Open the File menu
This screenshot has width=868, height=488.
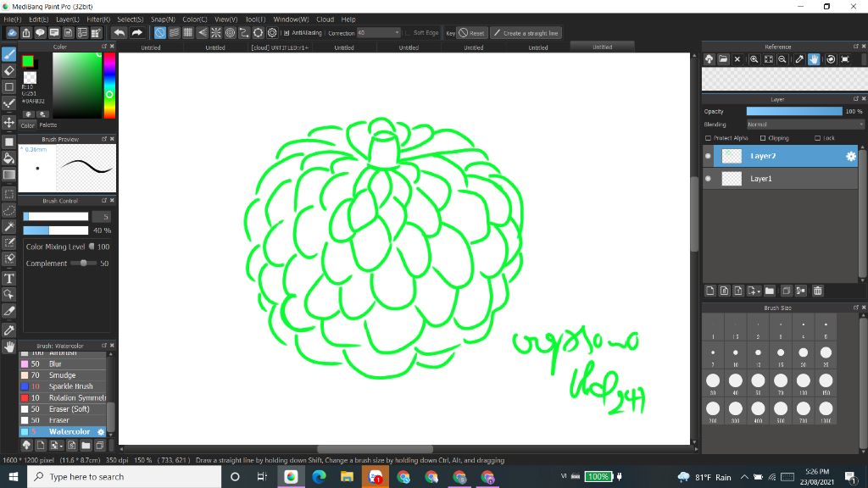(12, 19)
